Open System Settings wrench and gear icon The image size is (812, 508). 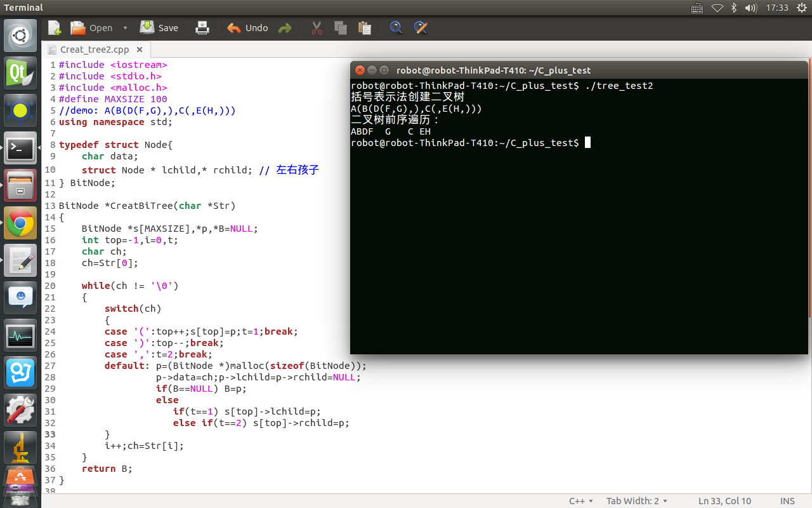pyautogui.click(x=20, y=410)
